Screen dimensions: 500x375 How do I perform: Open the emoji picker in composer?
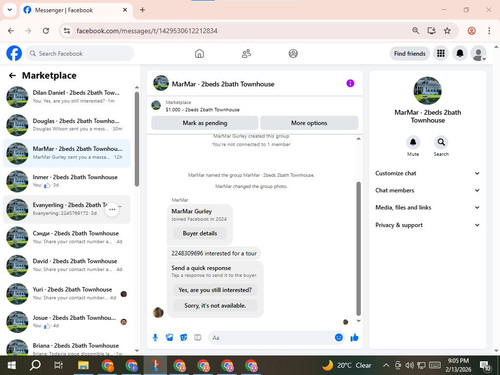[339, 338]
